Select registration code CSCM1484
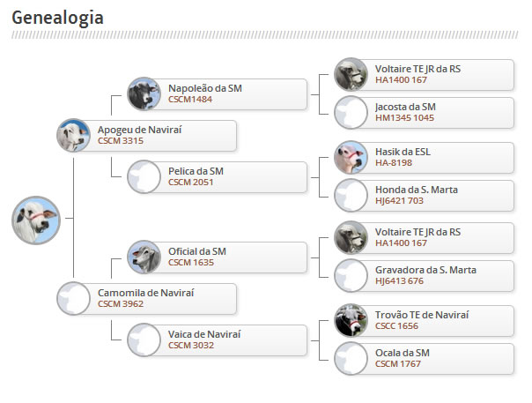Image resolution: width=532 pixels, height=403 pixels. [190, 100]
